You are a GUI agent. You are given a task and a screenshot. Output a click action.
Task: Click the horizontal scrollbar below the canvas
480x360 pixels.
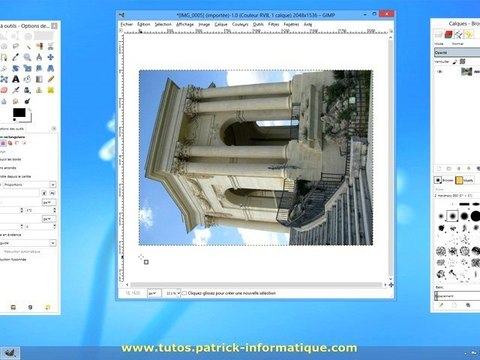coord(256,285)
